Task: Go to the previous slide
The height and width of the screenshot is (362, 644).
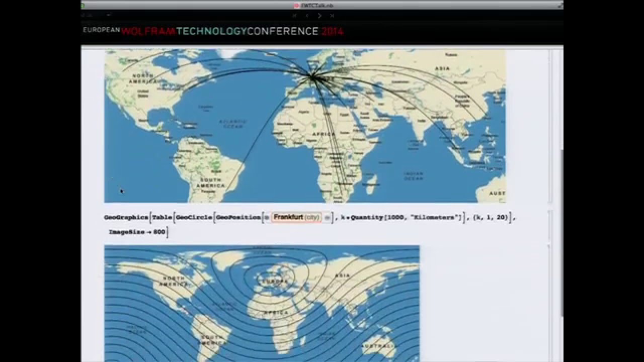Action: (307, 16)
